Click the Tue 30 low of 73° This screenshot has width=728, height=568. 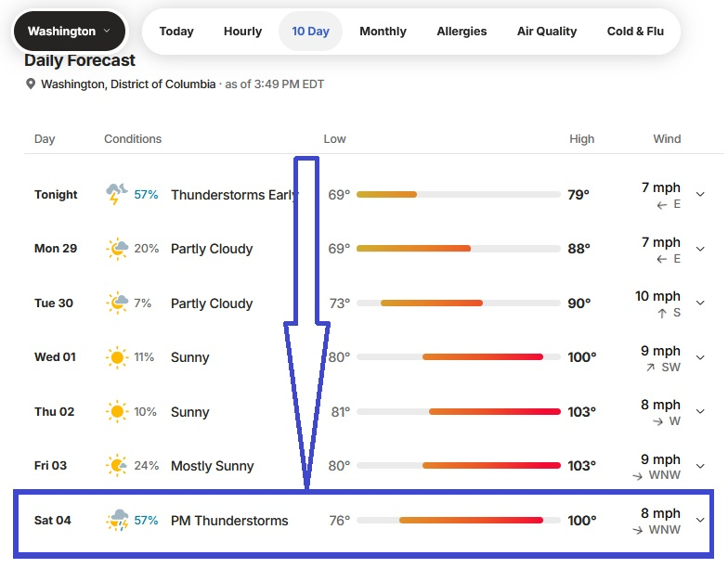tap(340, 303)
